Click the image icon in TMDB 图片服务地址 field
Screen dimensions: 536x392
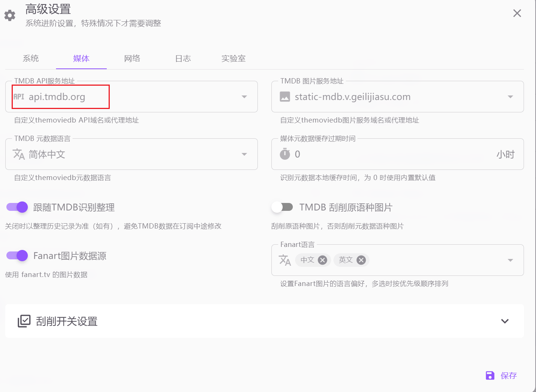pos(285,97)
